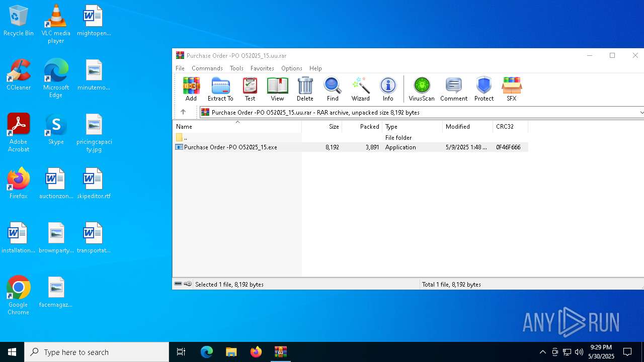Select skipeditor.rtf desktop file
The image size is (644, 362).
tap(94, 184)
